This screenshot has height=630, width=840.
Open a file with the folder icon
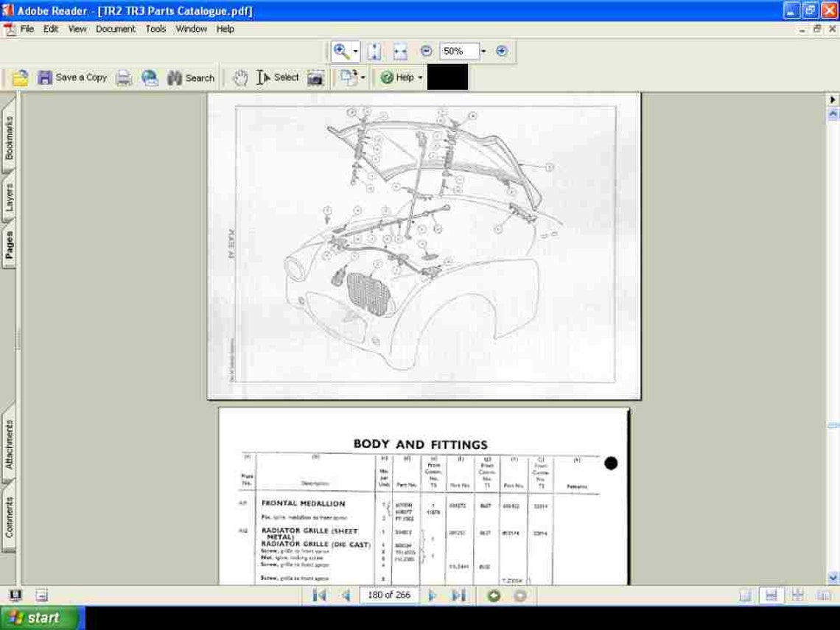coord(21,78)
